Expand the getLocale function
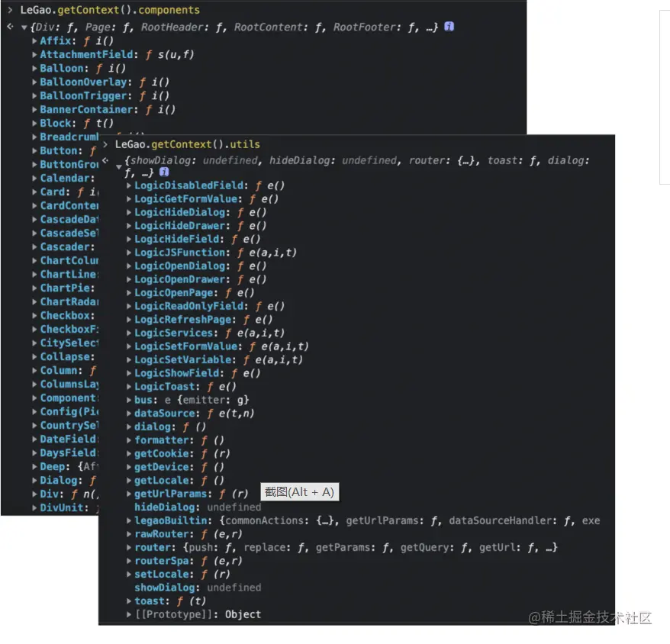Viewport: 670px width, 644px height. [129, 480]
